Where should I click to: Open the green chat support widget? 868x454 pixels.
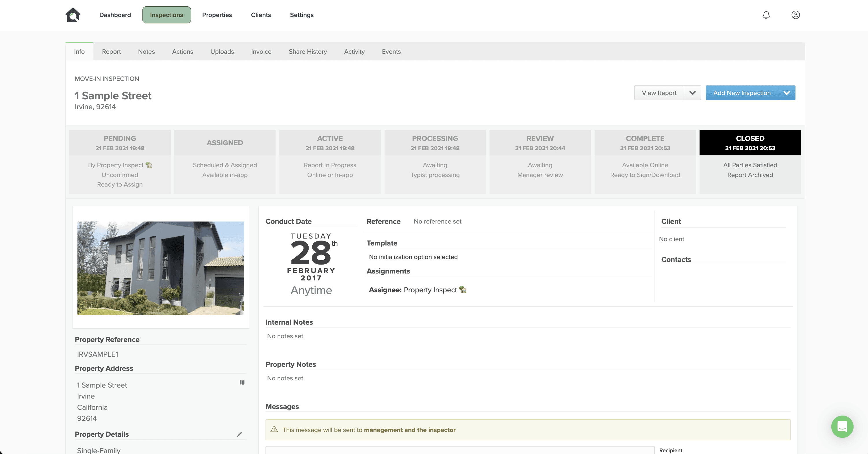pyautogui.click(x=842, y=426)
